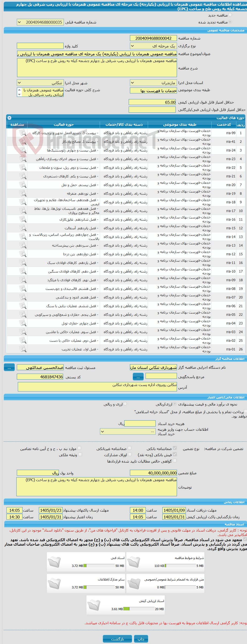The image size is (247, 644).
Task: Select the مناقصه جدید radio button
Action: pyautogui.click(x=230, y=15)
